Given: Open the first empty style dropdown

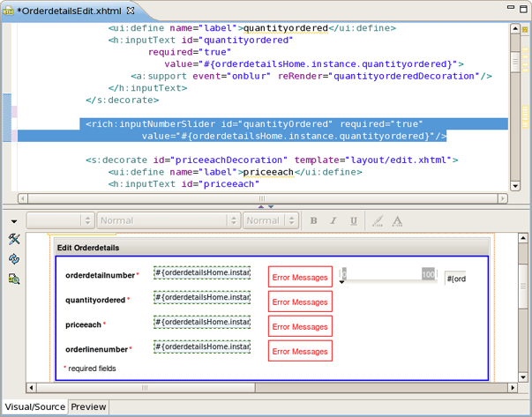Looking at the screenshot, I should pyautogui.click(x=60, y=220).
